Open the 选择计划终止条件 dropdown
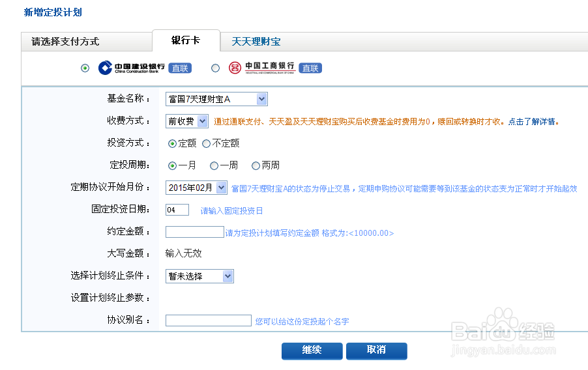The height and width of the screenshot is (370, 588). 199,276
